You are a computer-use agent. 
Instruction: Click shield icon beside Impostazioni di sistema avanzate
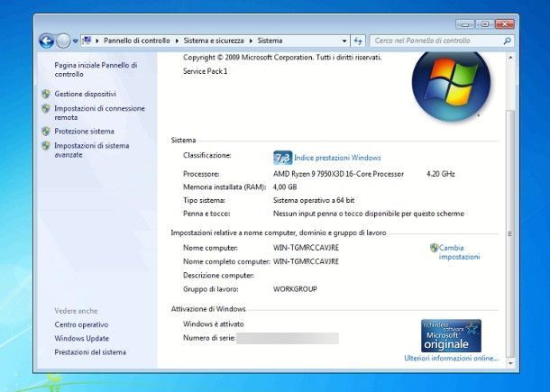tap(46, 145)
